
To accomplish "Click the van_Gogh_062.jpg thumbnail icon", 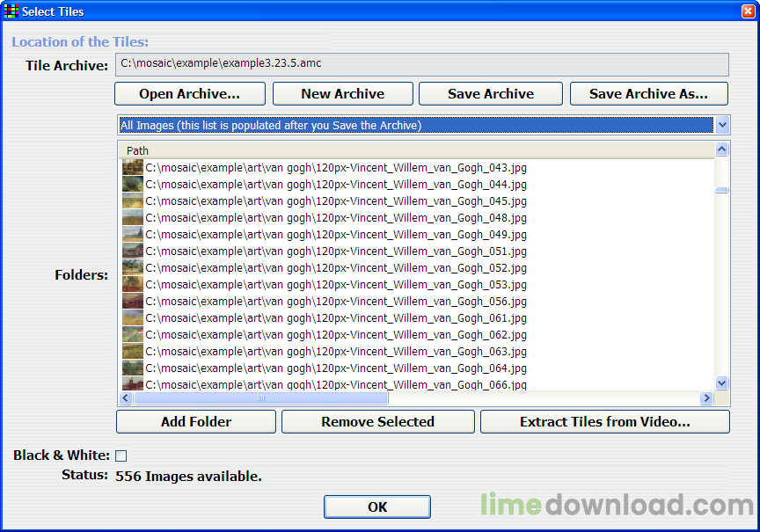I will (132, 334).
